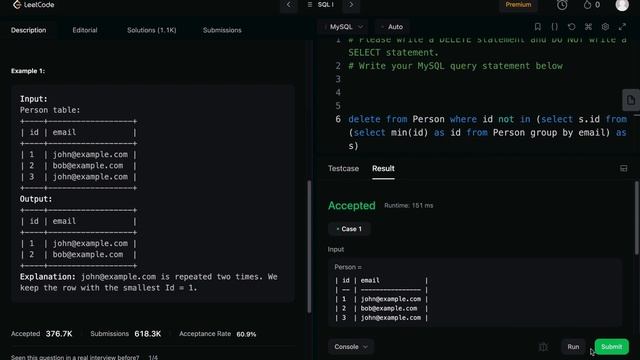Open the notes panel icon on right edge

tap(631, 100)
